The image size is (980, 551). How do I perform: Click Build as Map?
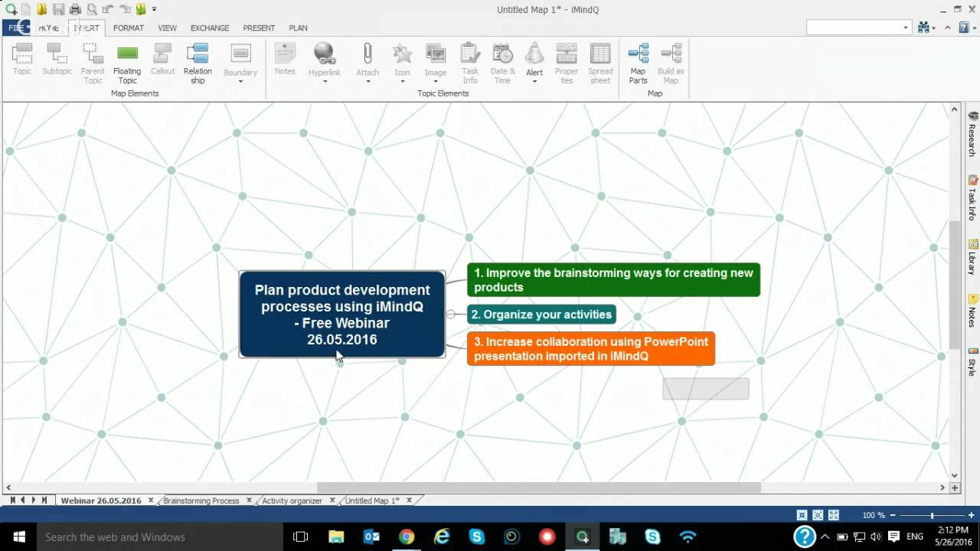(671, 64)
